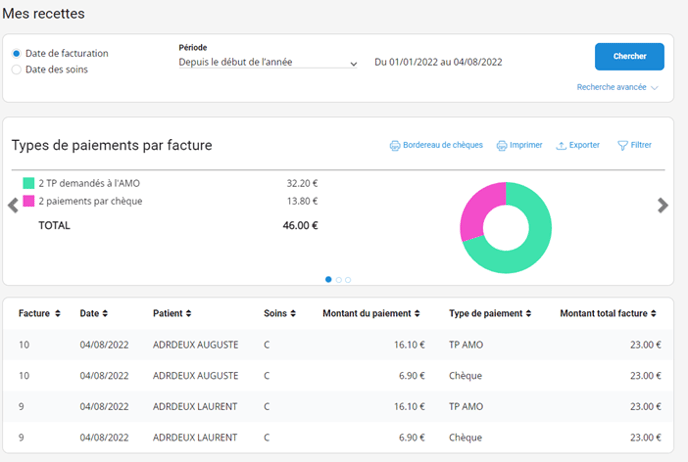Select Date des soins radio button
Viewport: 688px width, 462px height.
(16, 70)
